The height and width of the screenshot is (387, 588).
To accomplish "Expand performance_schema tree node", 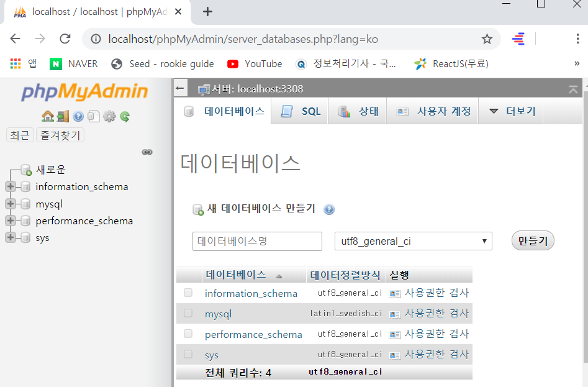I will pos(11,221).
